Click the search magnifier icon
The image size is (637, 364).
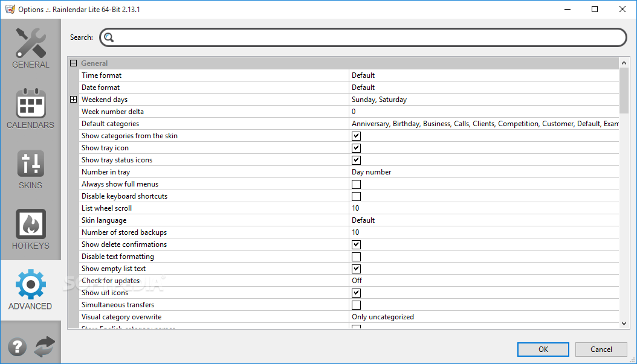click(x=108, y=38)
